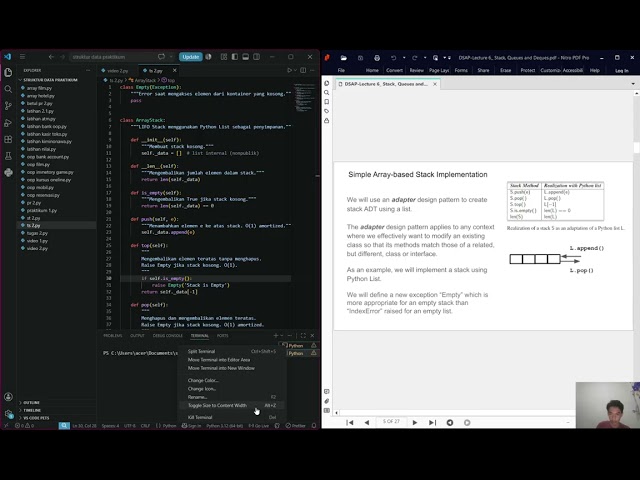Go back using the VS Code navigation arrow

click(x=51, y=57)
